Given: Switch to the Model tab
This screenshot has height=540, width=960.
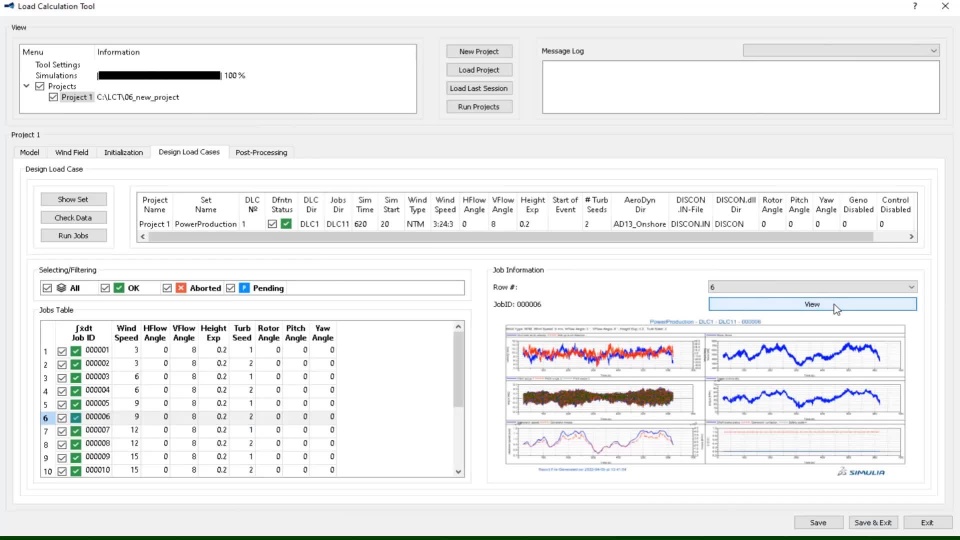Looking at the screenshot, I should [x=29, y=152].
